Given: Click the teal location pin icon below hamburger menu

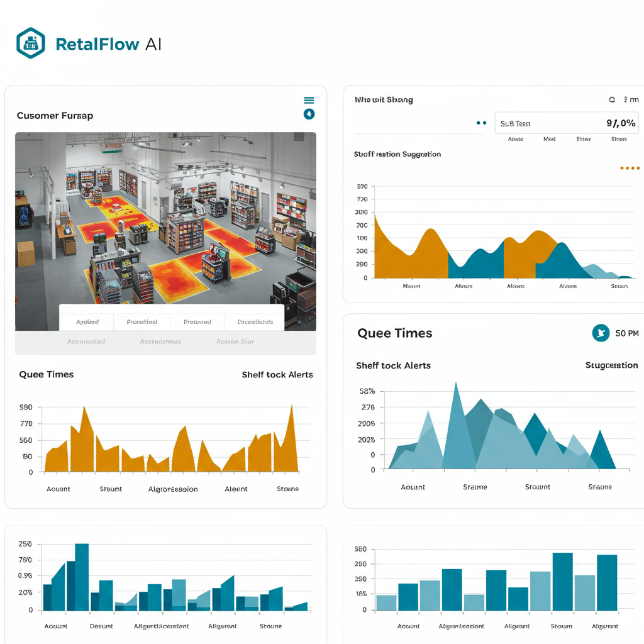Looking at the screenshot, I should 309,114.
